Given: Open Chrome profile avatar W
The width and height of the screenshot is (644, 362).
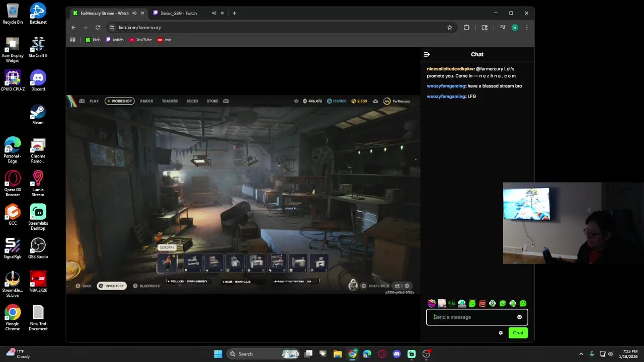Looking at the screenshot, I should (x=515, y=28).
